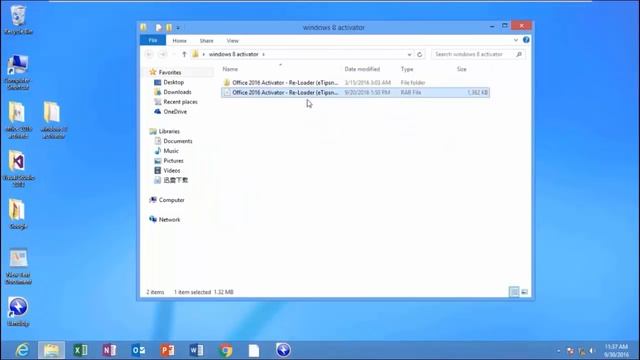Screen dimensions: 640x360
Task: Open Downloads in the navigation pane
Action: point(177,92)
